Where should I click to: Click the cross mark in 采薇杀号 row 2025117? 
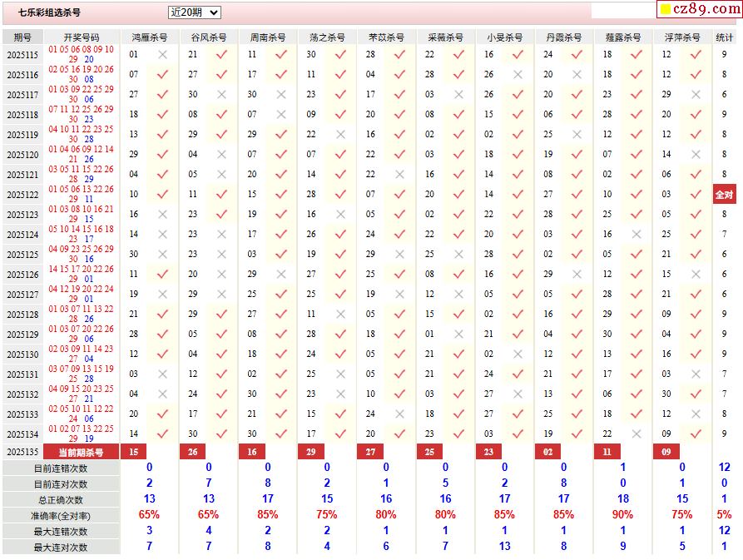[x=458, y=95]
